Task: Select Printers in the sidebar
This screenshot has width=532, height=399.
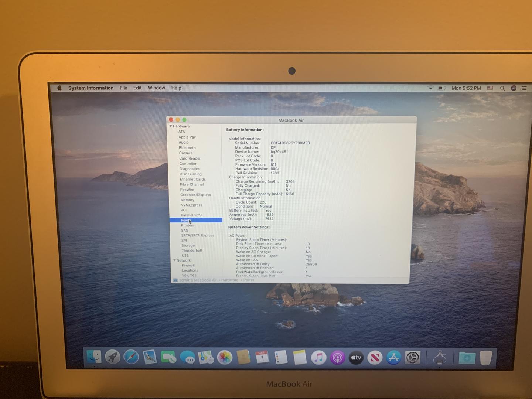Action: tap(188, 225)
